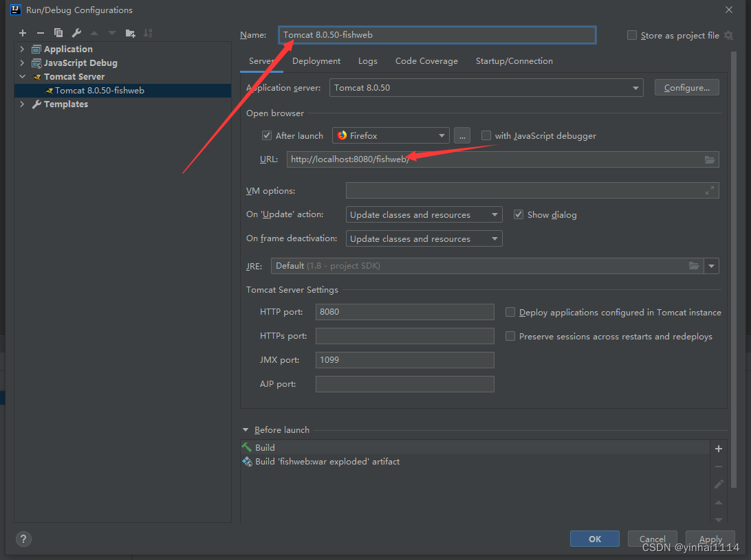Uncheck the After launch checkbox
751x560 pixels.
click(267, 135)
